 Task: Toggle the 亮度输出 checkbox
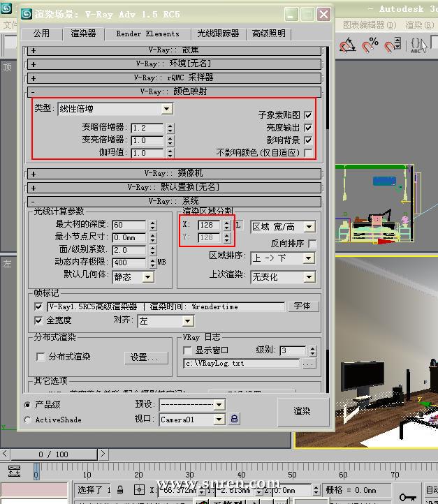click(308, 128)
